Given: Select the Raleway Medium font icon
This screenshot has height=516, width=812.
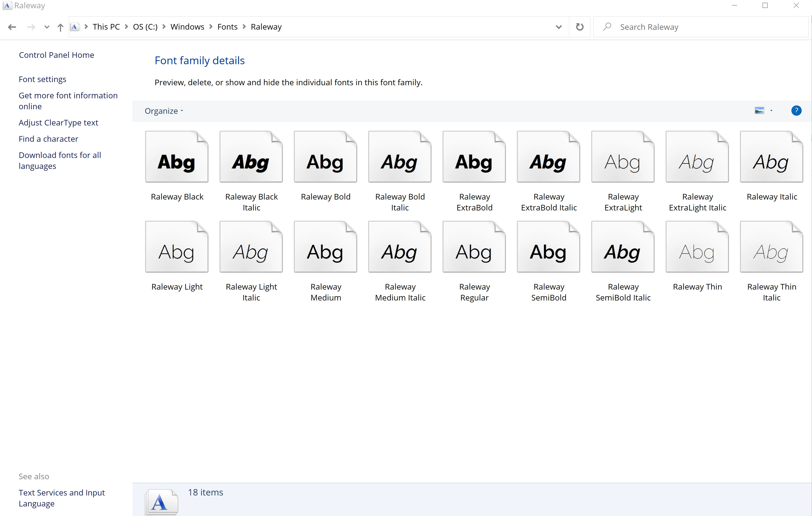Looking at the screenshot, I should pos(325,247).
